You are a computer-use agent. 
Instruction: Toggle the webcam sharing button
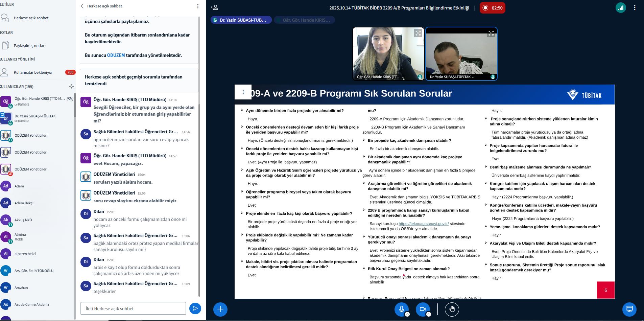point(423,309)
